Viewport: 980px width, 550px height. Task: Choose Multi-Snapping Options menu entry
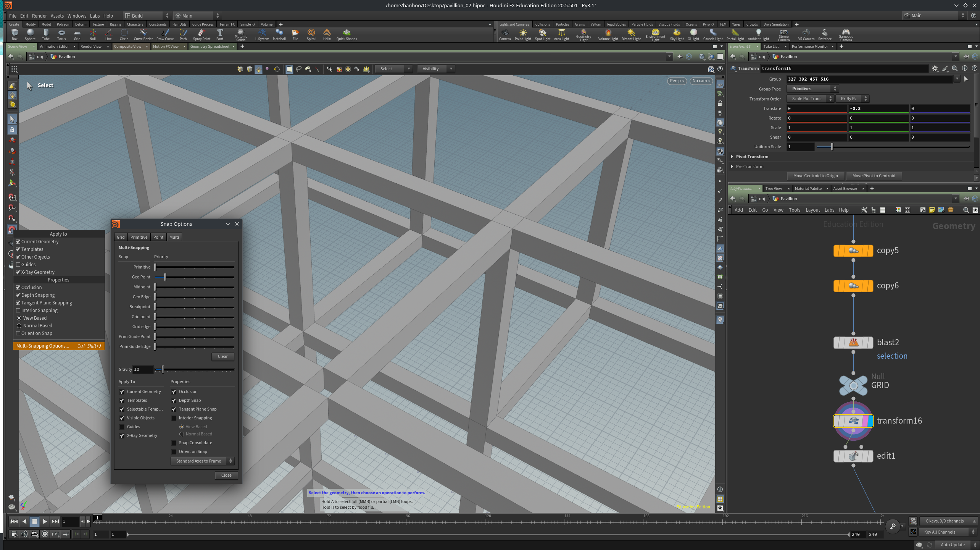tap(59, 346)
